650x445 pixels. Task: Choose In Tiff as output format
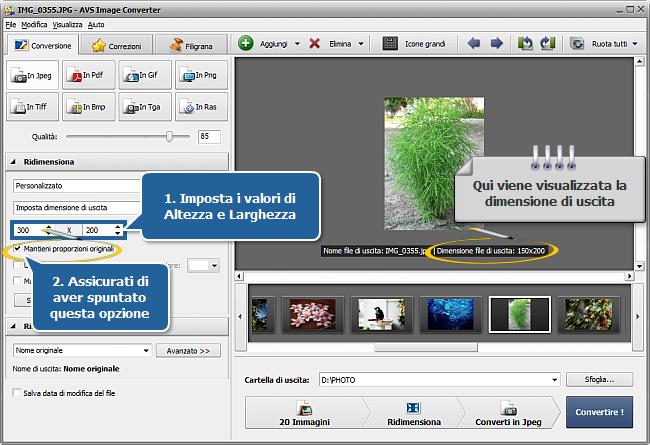point(32,106)
